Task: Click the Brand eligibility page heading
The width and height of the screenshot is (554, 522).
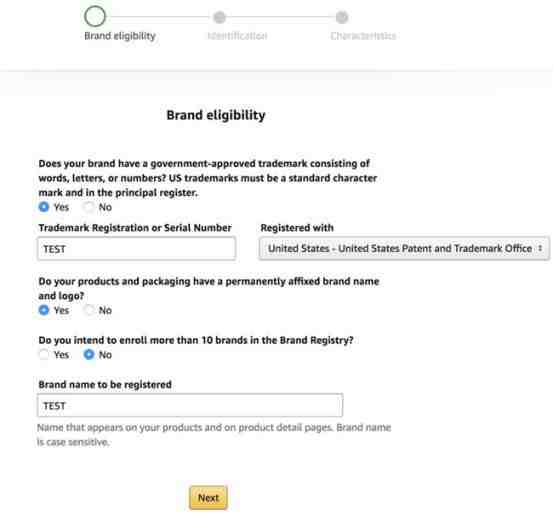Action: 216,115
